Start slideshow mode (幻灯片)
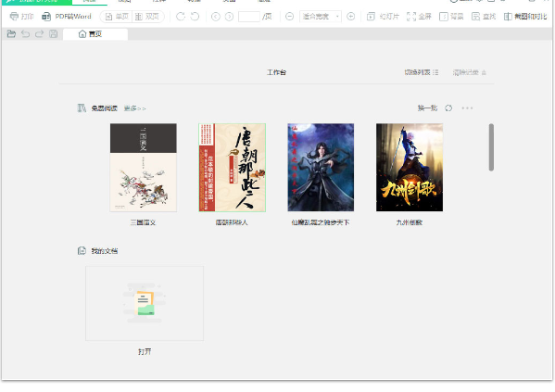 point(383,17)
